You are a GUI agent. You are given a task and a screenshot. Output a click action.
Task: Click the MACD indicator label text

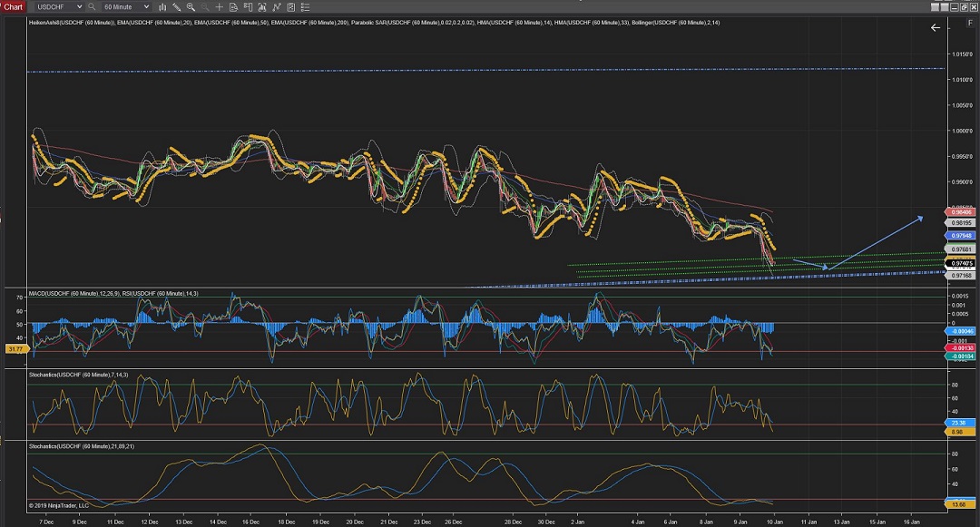pos(56,291)
